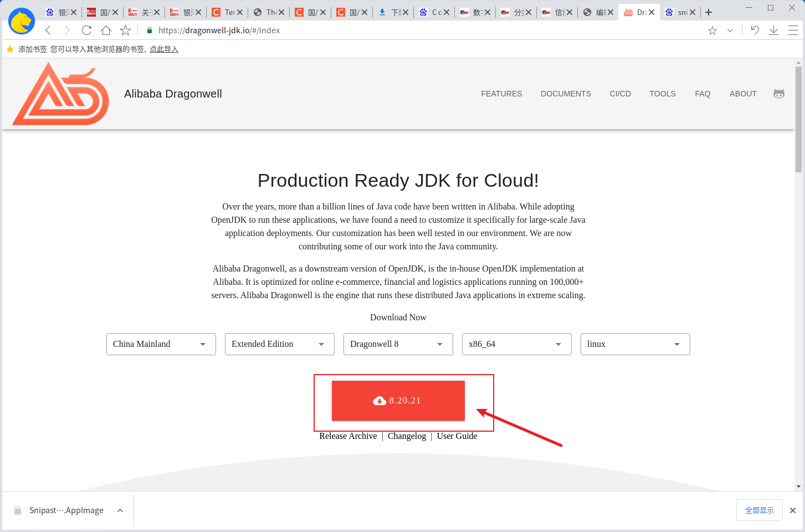
Task: Bookmark page with address bar star
Action: (x=712, y=30)
